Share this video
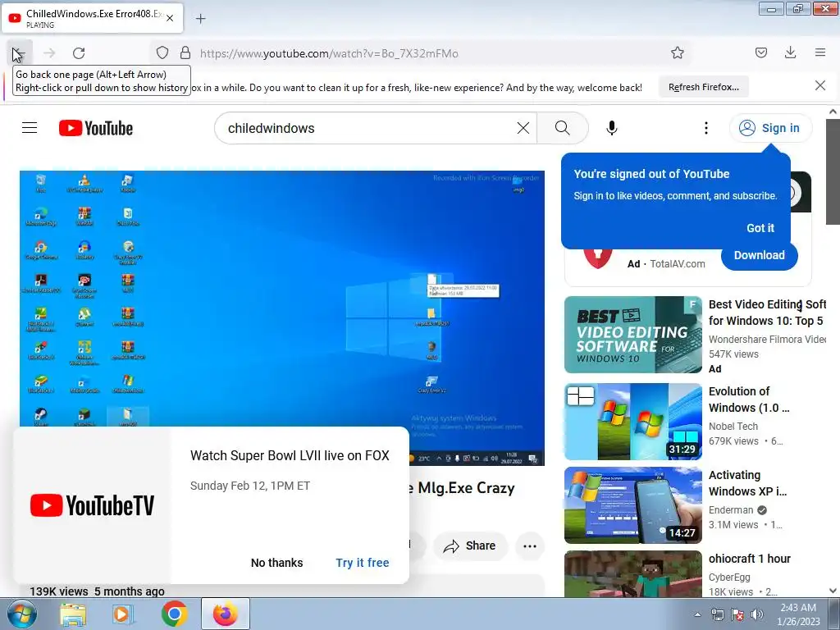This screenshot has width=840, height=630. (470, 546)
